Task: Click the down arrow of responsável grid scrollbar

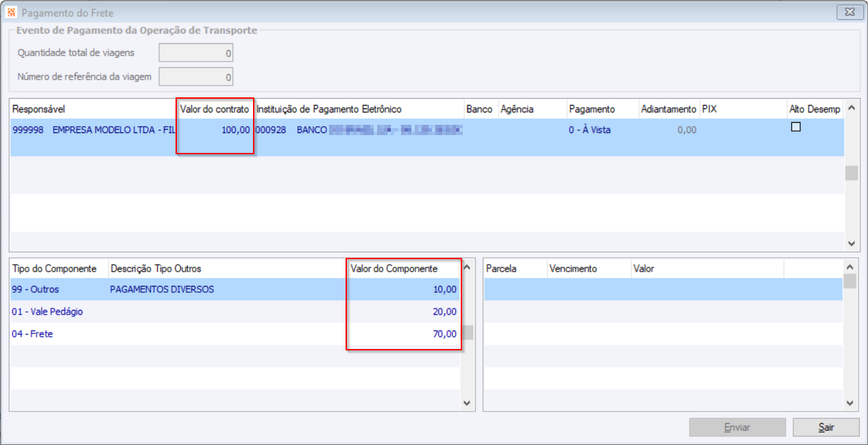Action: coord(852,243)
